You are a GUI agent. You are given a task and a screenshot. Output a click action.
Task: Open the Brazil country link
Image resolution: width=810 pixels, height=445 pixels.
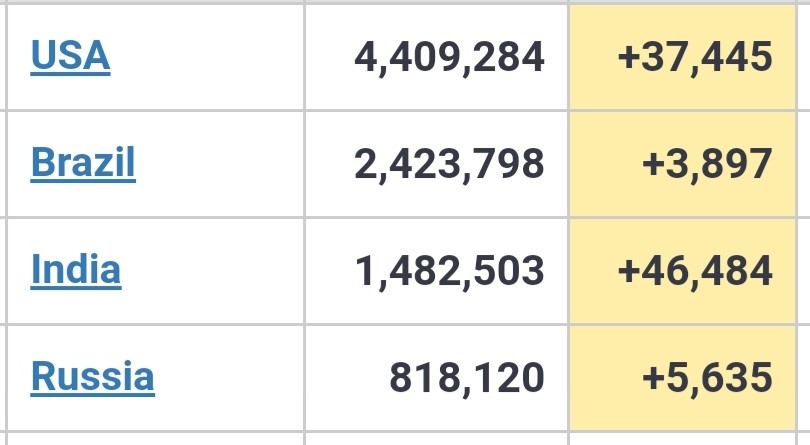point(83,163)
